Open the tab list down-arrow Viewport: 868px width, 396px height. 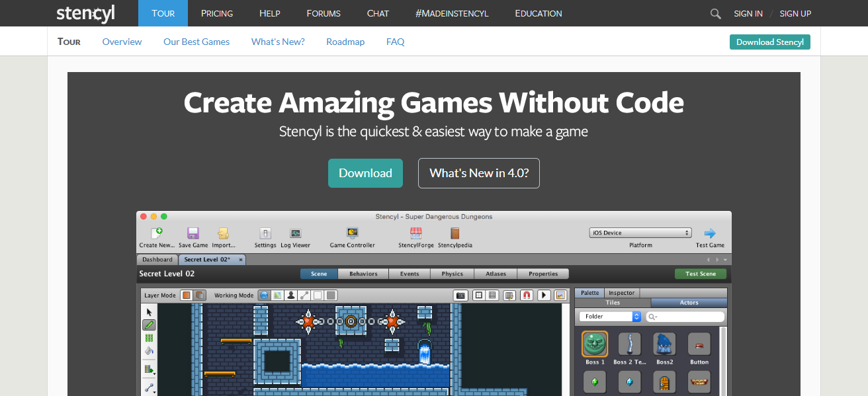coord(725,260)
